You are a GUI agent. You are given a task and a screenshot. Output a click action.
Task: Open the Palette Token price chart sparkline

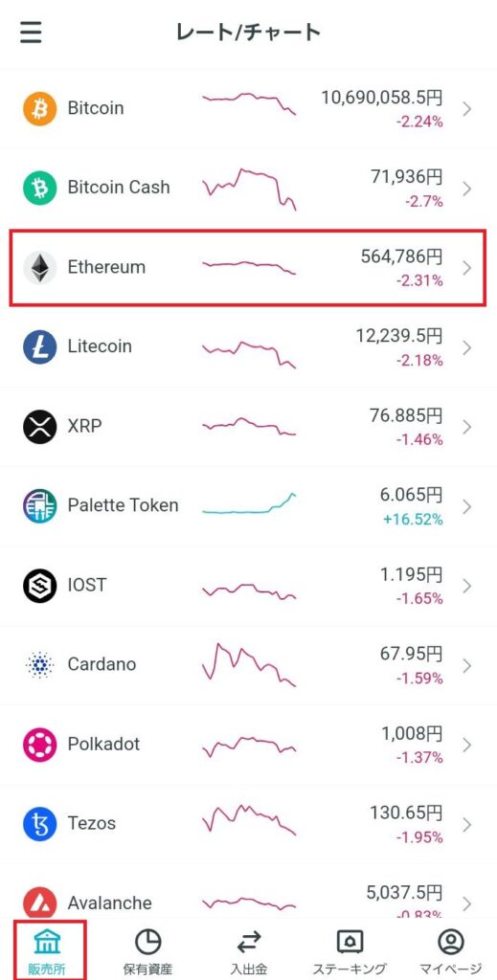(249, 503)
